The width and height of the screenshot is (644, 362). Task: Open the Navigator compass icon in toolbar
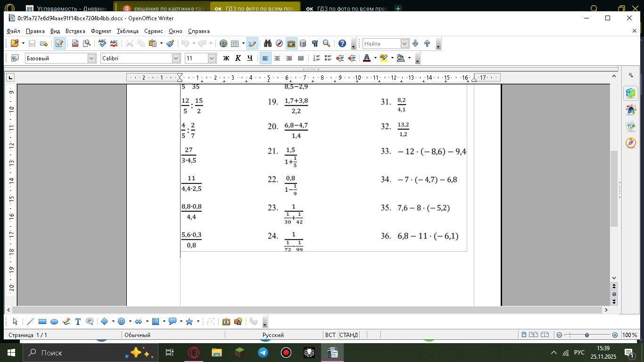(x=280, y=43)
